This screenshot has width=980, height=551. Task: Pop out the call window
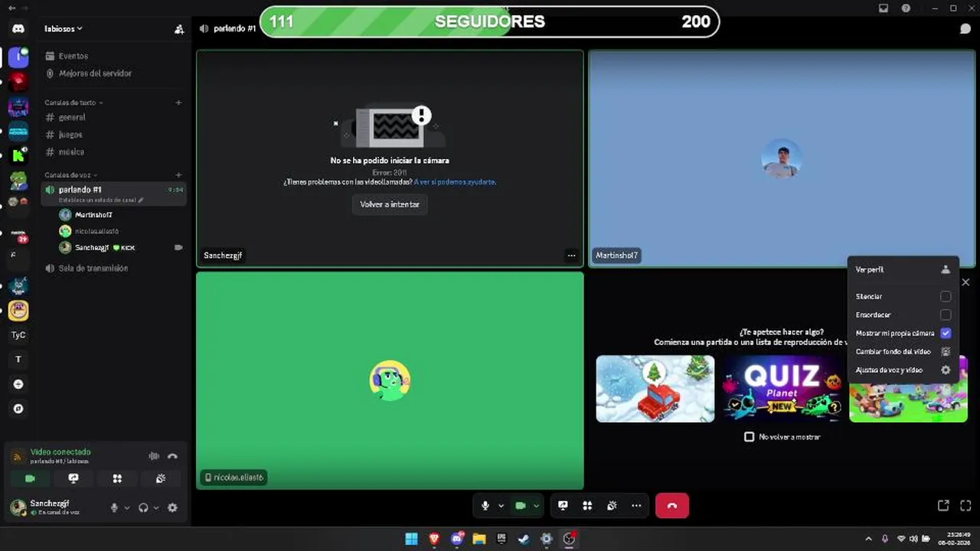click(943, 506)
